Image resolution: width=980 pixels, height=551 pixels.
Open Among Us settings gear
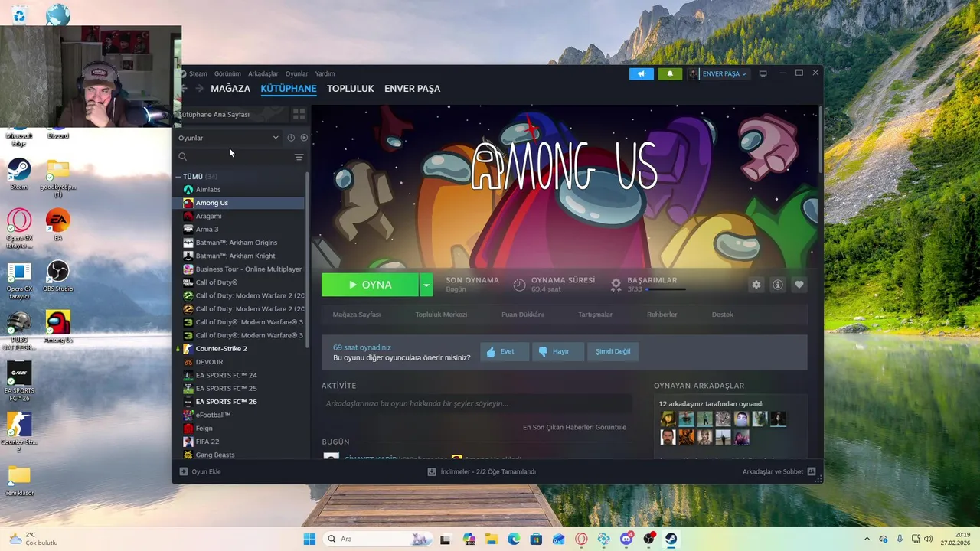click(756, 285)
